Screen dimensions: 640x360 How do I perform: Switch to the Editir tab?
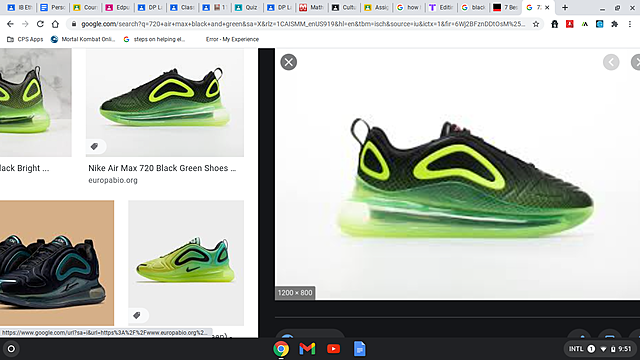pos(442,7)
